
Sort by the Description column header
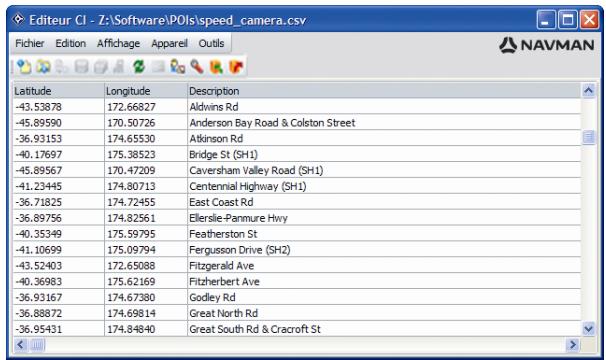(x=384, y=91)
